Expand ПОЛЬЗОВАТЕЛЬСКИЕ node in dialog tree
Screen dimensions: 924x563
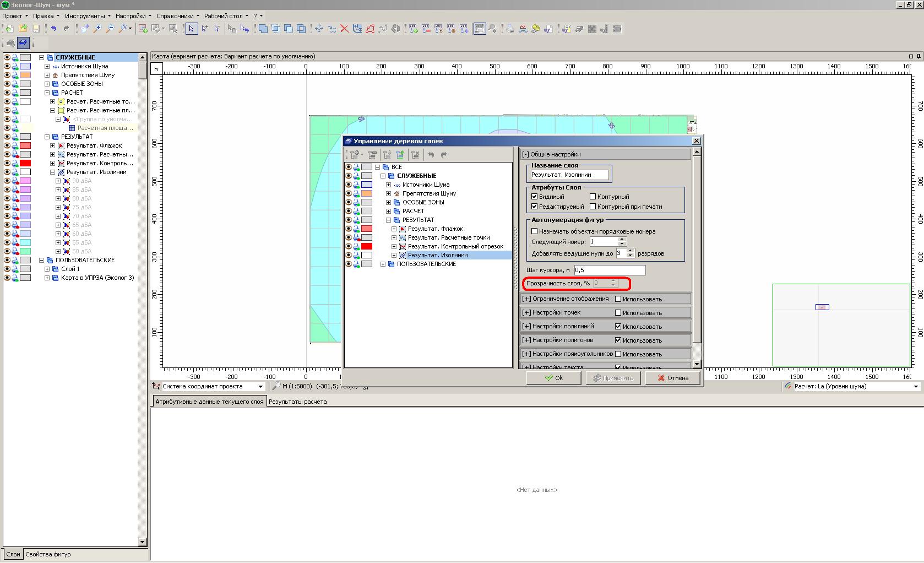click(x=383, y=264)
